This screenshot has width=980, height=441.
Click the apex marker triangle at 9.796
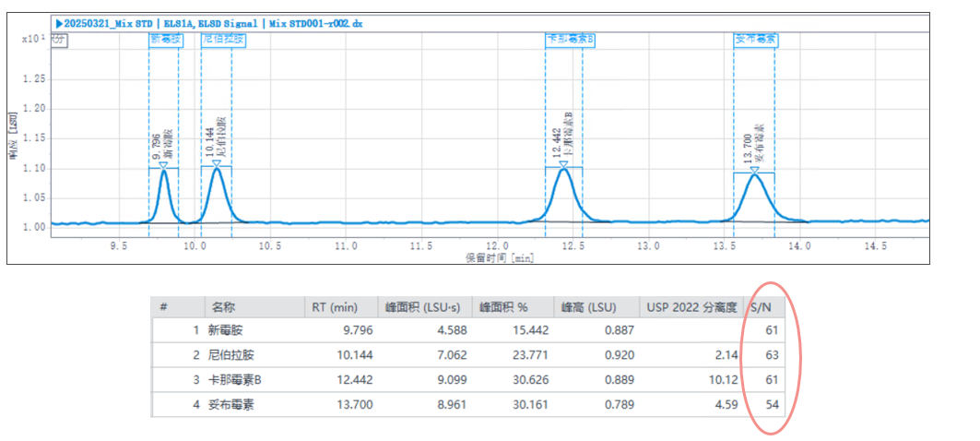(x=164, y=165)
